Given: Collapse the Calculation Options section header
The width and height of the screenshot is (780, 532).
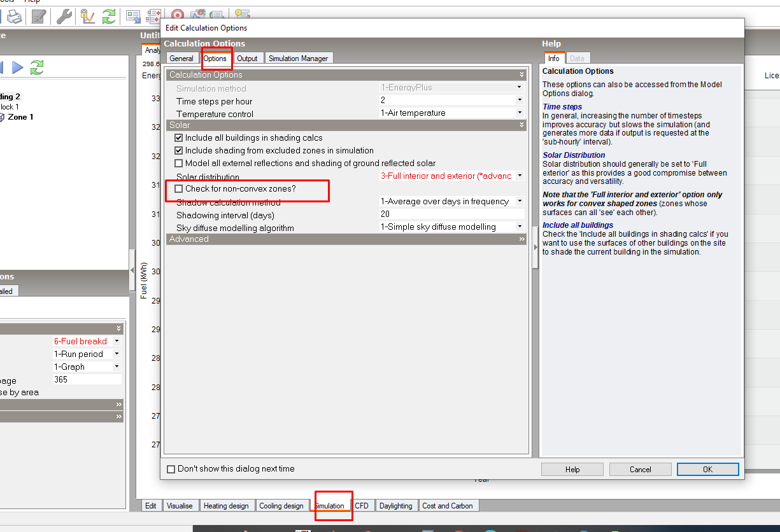Looking at the screenshot, I should point(346,74).
